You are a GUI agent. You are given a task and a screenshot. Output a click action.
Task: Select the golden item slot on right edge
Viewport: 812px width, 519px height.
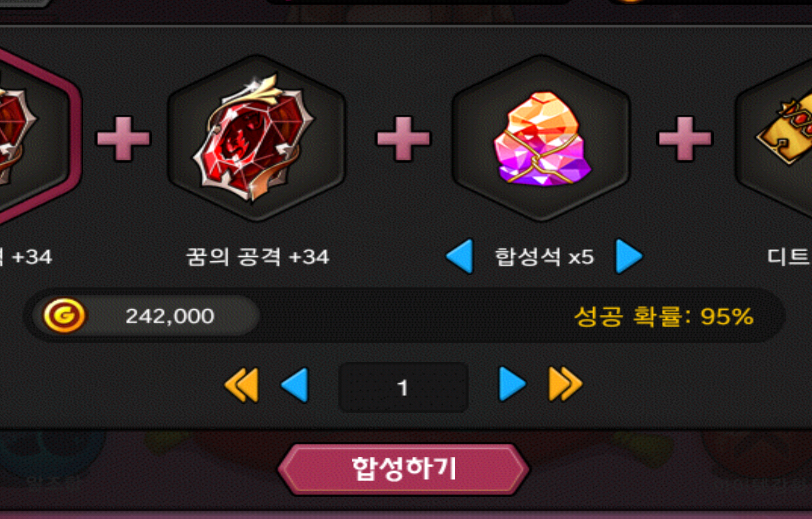[x=775, y=138]
